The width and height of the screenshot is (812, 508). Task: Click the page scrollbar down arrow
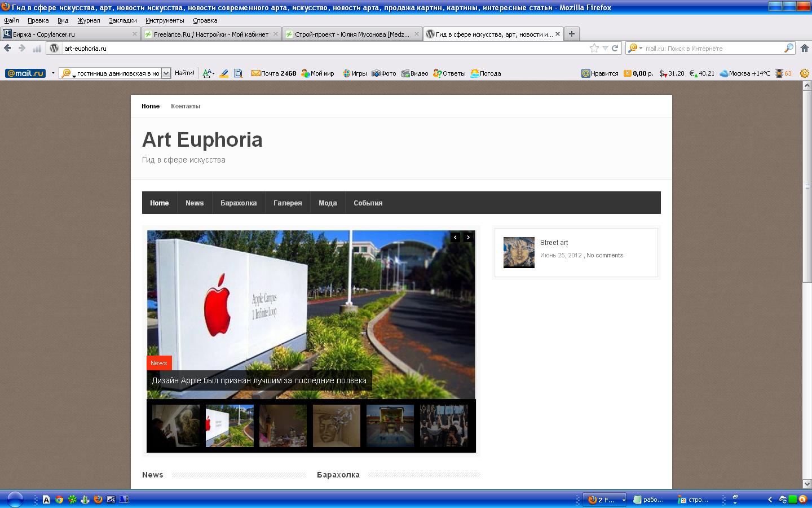click(x=807, y=484)
